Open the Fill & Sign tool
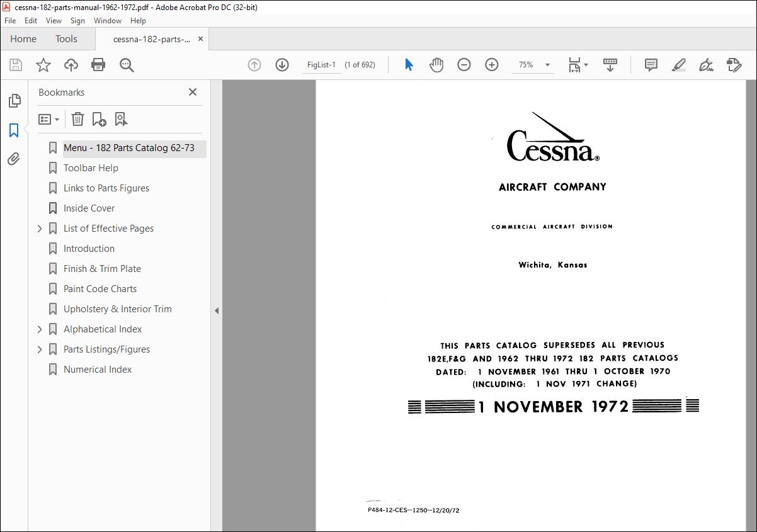 pyautogui.click(x=706, y=65)
